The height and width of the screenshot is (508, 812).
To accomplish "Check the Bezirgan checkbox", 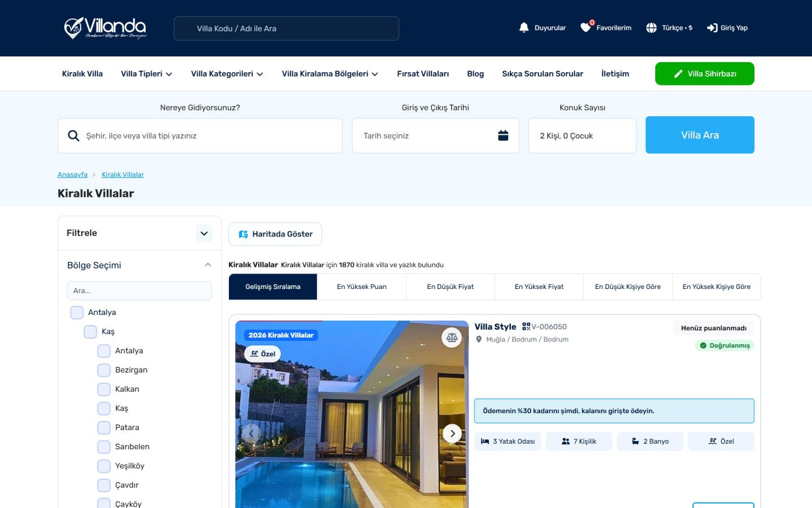I will 104,370.
